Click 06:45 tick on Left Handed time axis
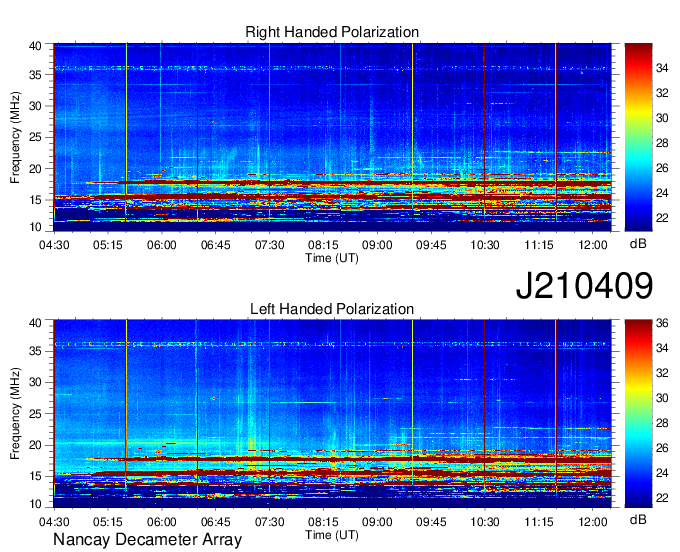680x552 pixels. pos(216,522)
